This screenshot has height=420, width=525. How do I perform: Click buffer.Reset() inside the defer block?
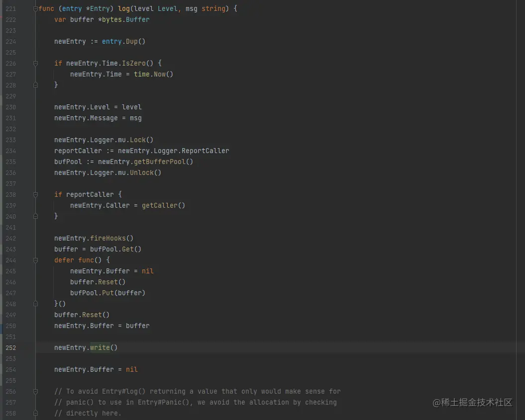pos(98,282)
